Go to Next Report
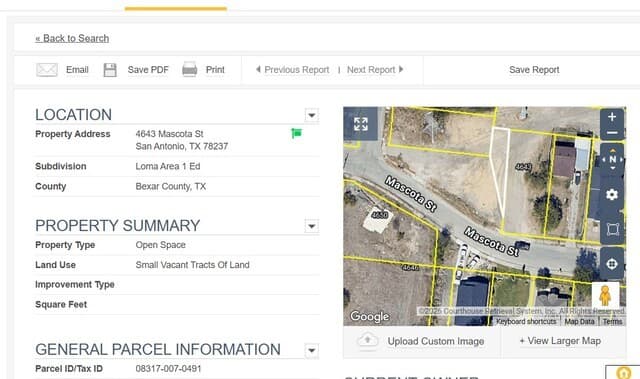 click(375, 70)
